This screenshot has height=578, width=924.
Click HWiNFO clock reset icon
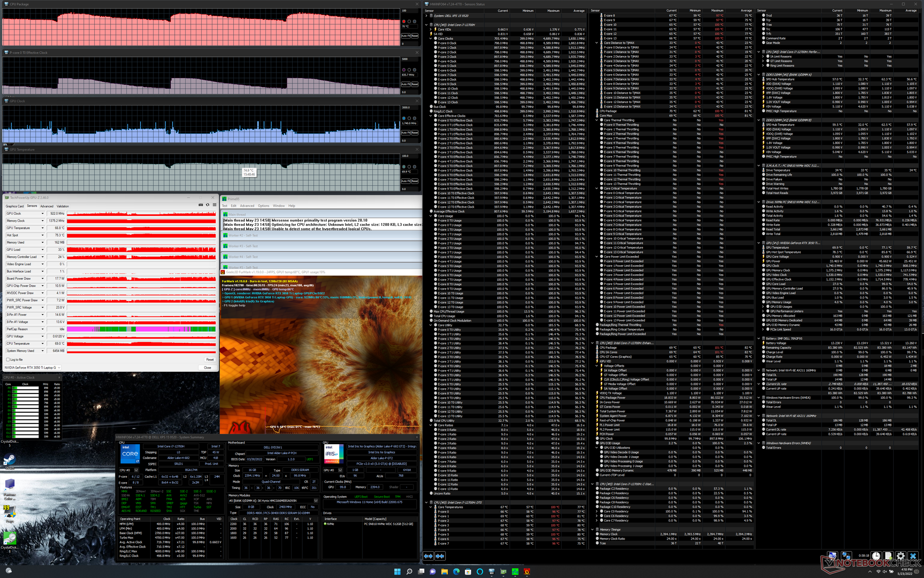coord(876,556)
